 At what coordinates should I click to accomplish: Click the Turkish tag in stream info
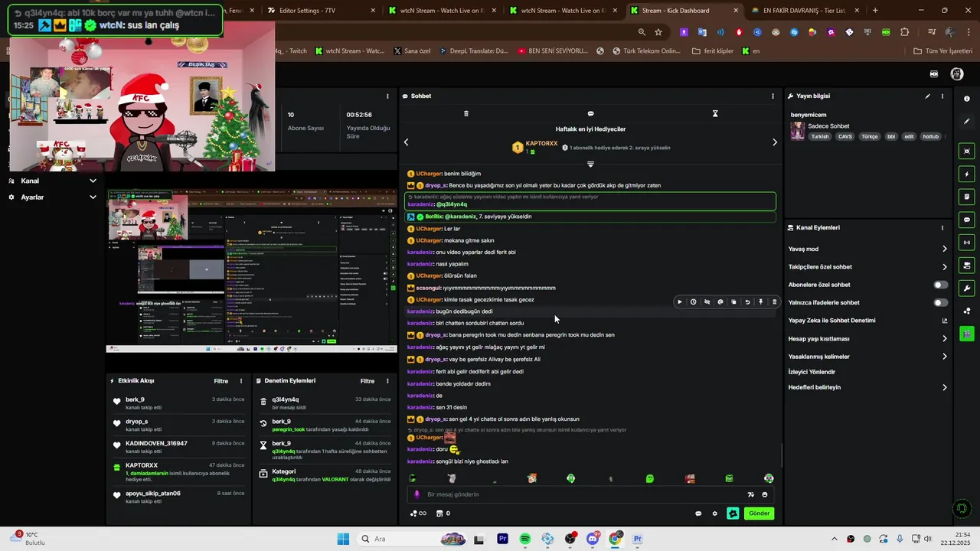[820, 137]
